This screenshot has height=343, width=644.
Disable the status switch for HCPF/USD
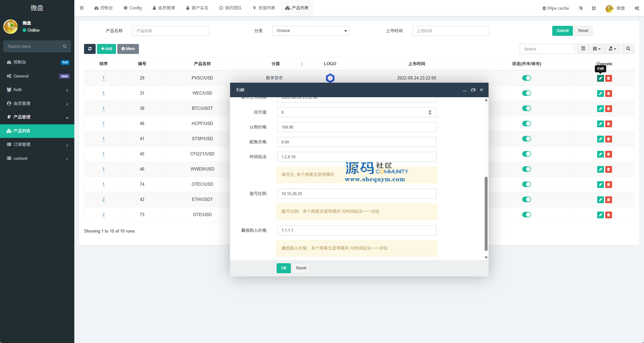(x=526, y=124)
